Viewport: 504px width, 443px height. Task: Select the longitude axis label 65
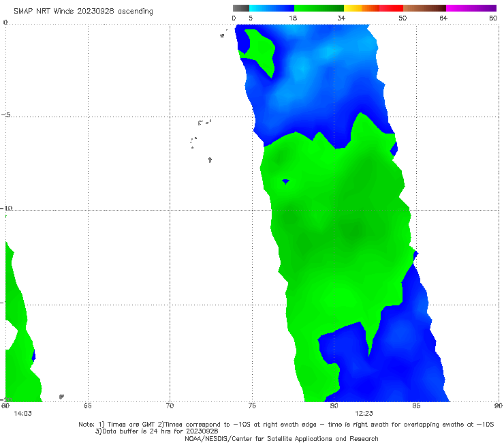[88, 406]
